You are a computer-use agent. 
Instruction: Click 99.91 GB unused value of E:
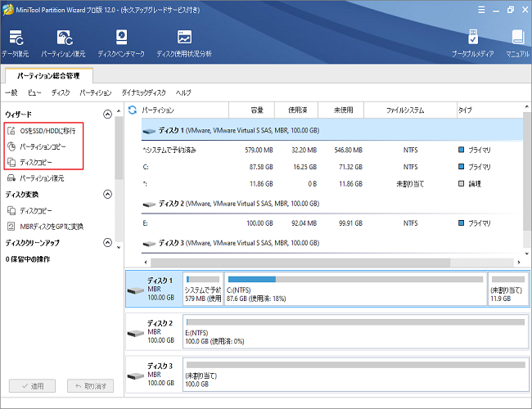(x=350, y=223)
